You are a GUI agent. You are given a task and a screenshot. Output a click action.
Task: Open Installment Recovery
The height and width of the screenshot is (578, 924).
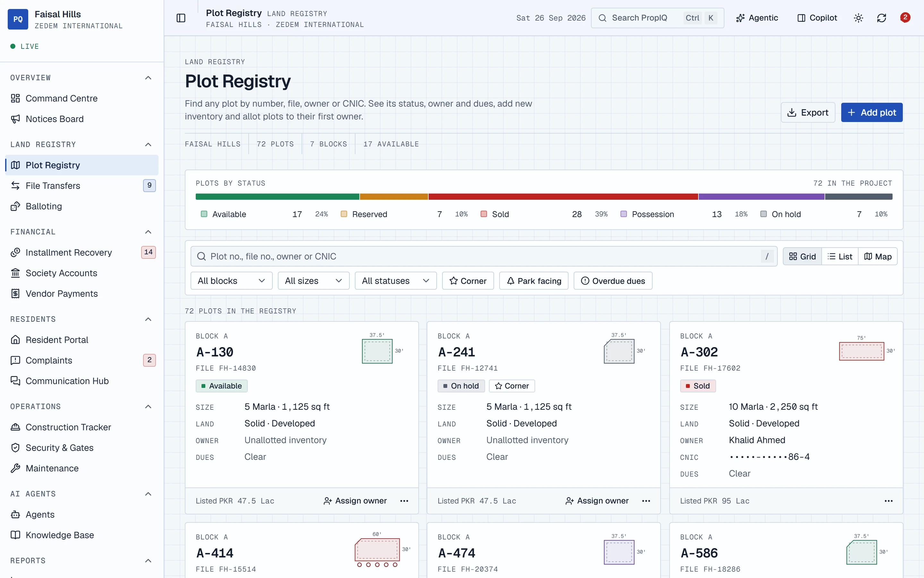82,252
